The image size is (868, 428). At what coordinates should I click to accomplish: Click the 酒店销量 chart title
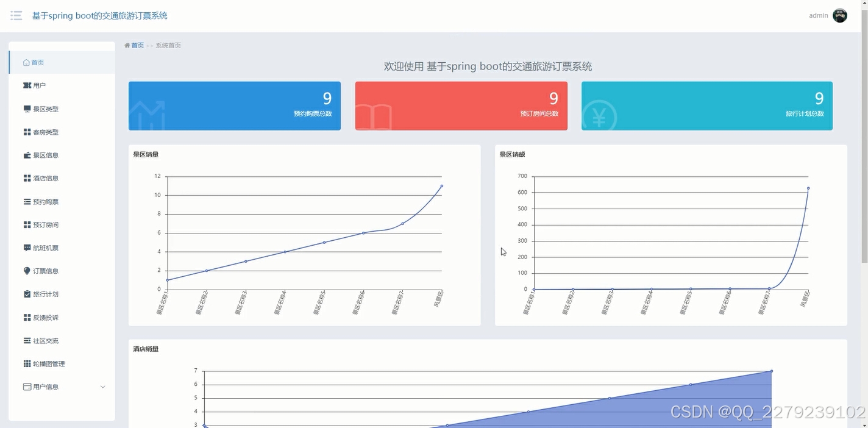click(x=146, y=349)
